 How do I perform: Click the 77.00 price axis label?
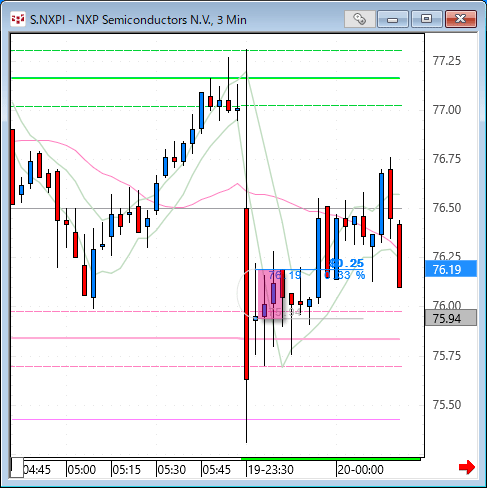click(x=447, y=110)
